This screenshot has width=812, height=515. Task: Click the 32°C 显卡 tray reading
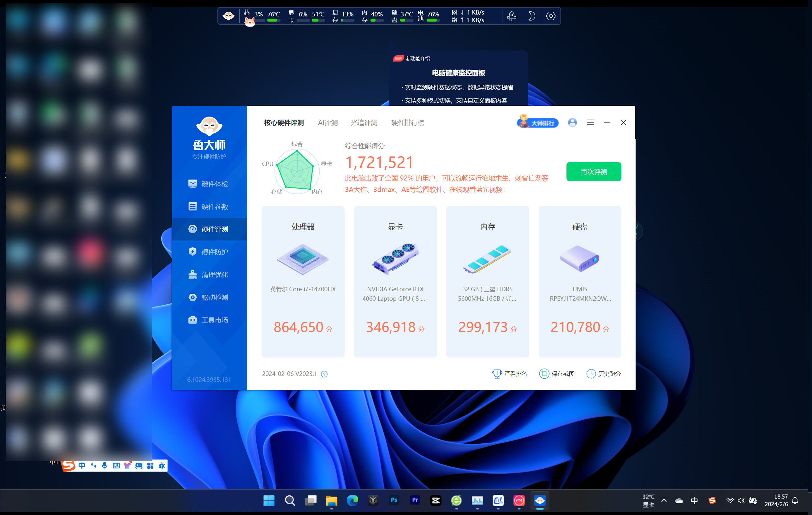pyautogui.click(x=648, y=500)
